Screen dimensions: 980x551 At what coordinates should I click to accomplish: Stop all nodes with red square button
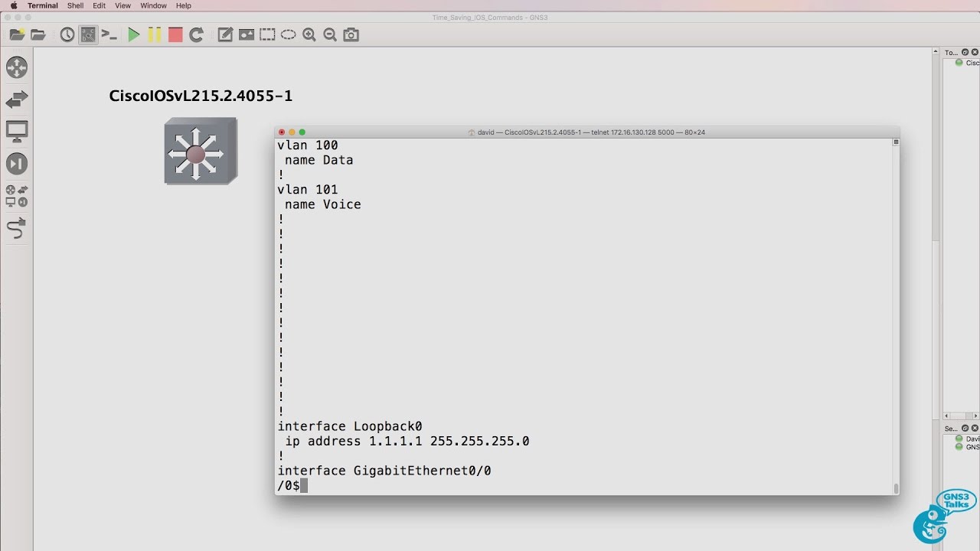pyautogui.click(x=175, y=34)
